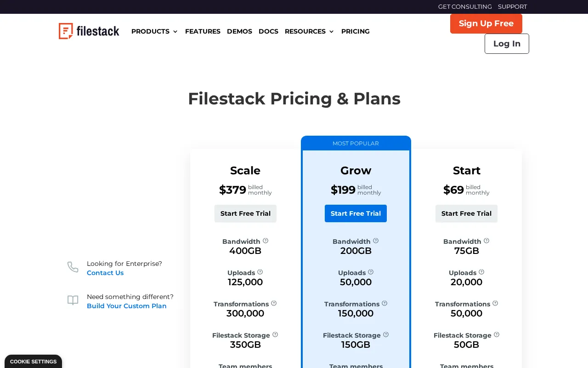Click the phone icon near Enterprise

[x=73, y=267]
